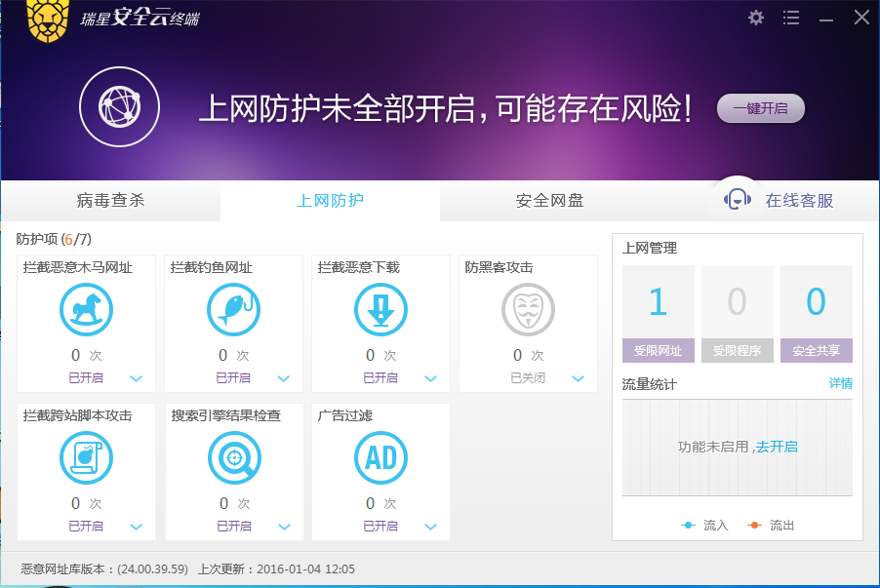
Task: Open the menu list icon in title bar
Action: pyautogui.click(x=791, y=18)
